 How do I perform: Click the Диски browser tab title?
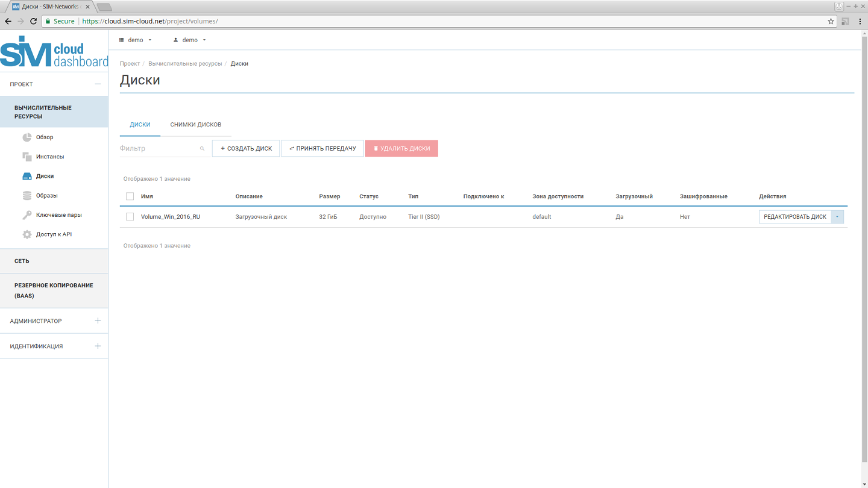50,7
